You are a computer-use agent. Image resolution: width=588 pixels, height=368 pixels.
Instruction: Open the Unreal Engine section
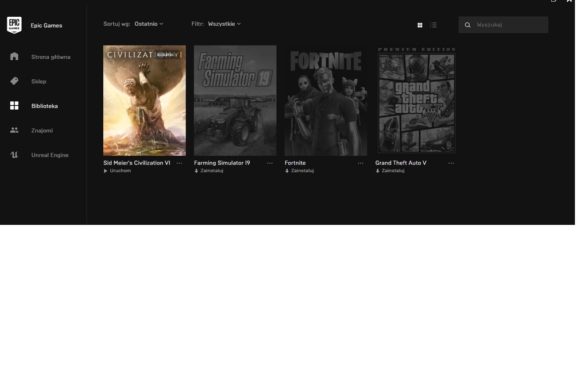(49, 155)
